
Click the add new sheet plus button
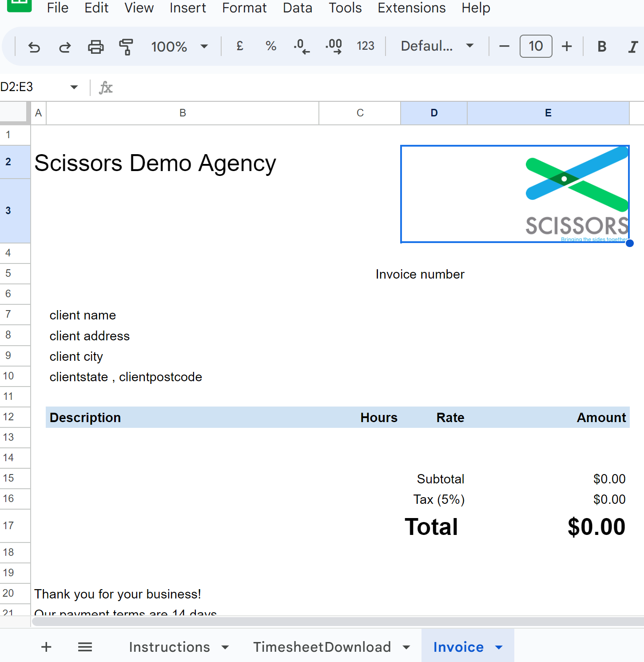pos(46,647)
